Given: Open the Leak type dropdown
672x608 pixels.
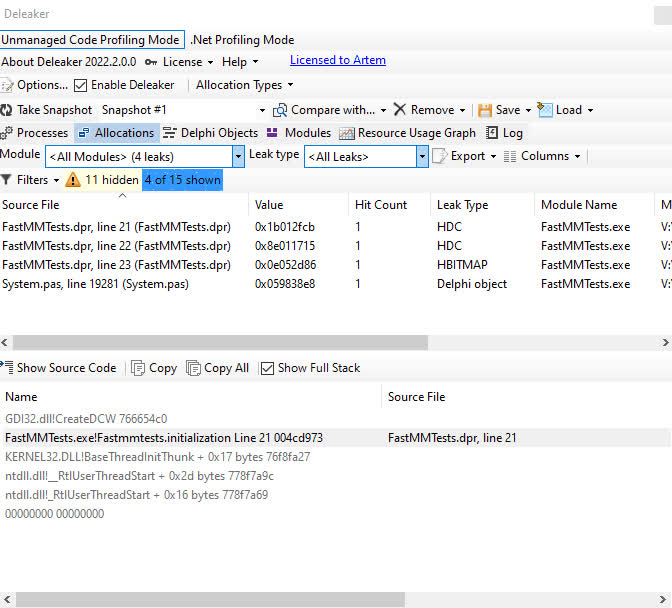Looking at the screenshot, I should (x=422, y=156).
